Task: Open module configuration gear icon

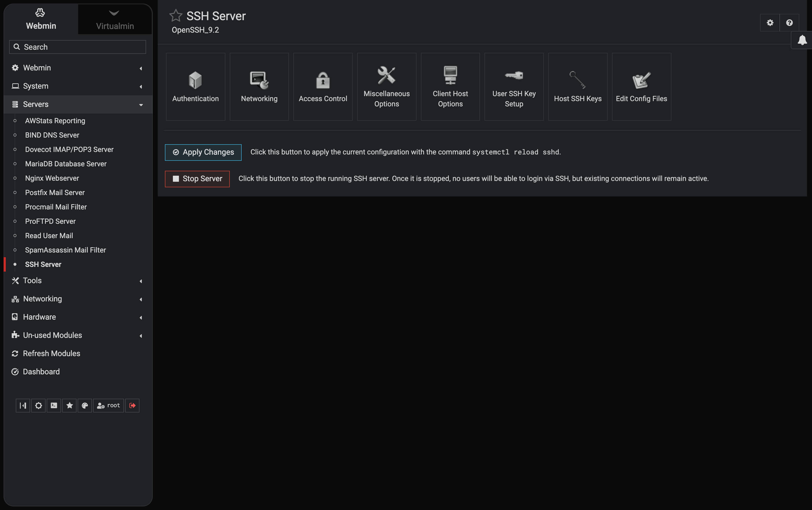Action: pos(770,23)
